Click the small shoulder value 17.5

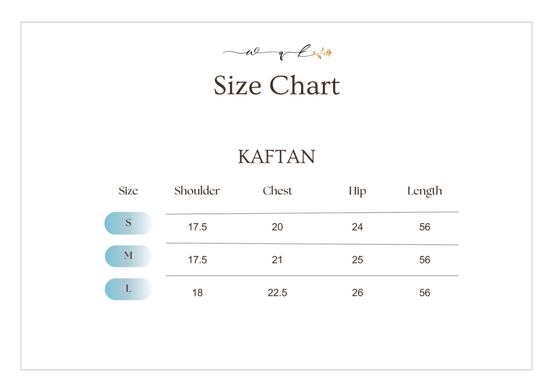197,227
